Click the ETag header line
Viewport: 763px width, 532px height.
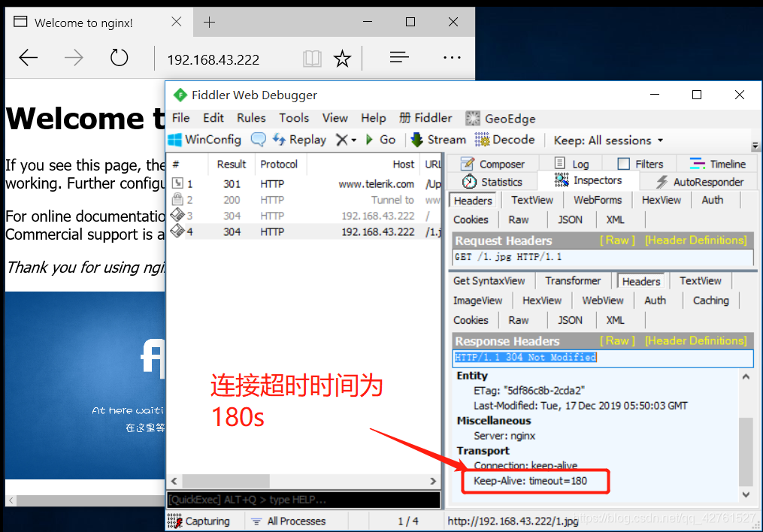coord(529,391)
